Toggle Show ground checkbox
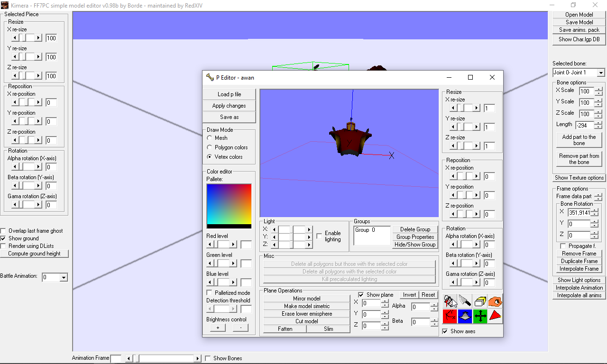This screenshot has height=364, width=607. click(3, 238)
